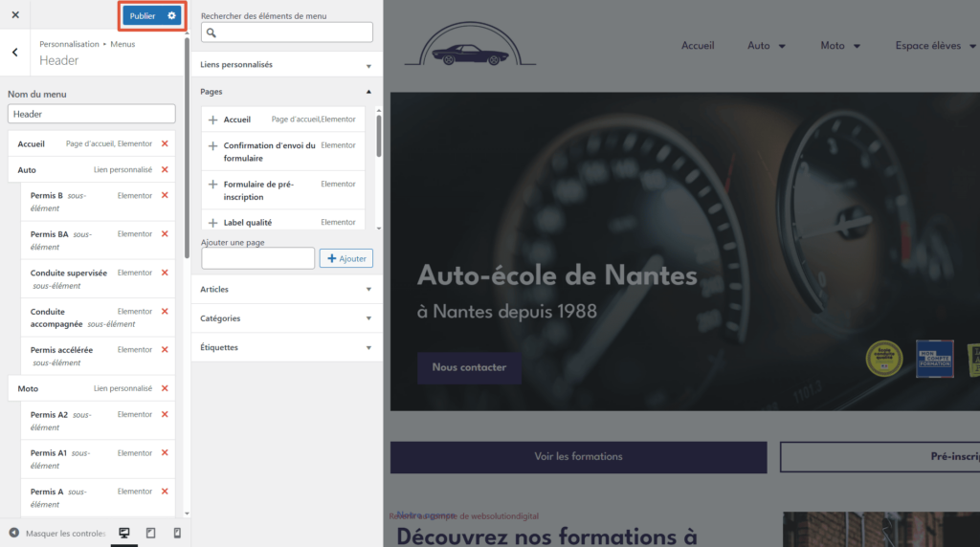The image size is (980, 547).
Task: Remove the Moto menu item with red X
Action: coord(165,388)
